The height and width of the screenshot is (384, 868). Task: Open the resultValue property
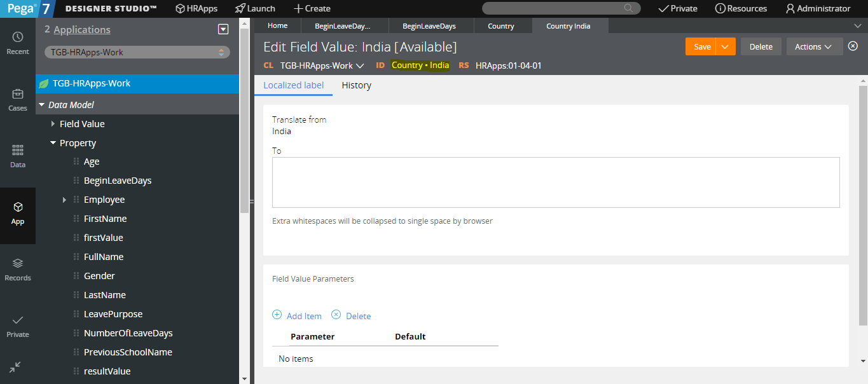point(107,371)
